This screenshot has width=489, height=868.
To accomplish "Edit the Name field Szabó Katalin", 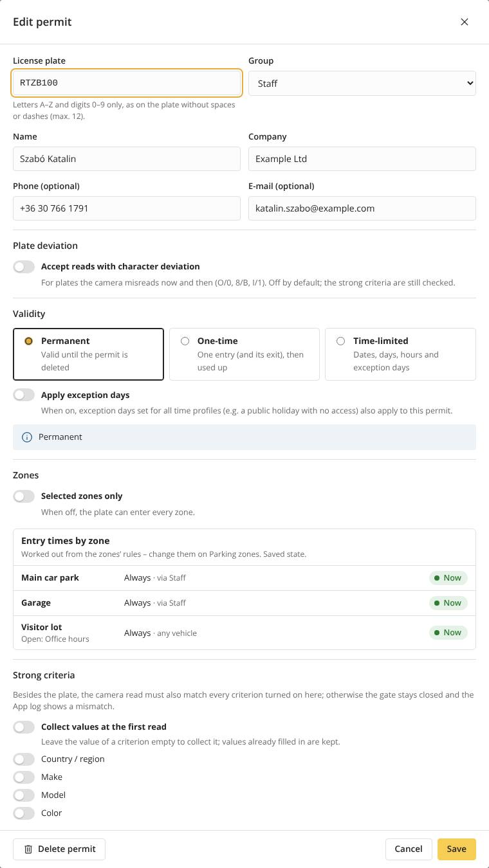I will click(x=127, y=159).
